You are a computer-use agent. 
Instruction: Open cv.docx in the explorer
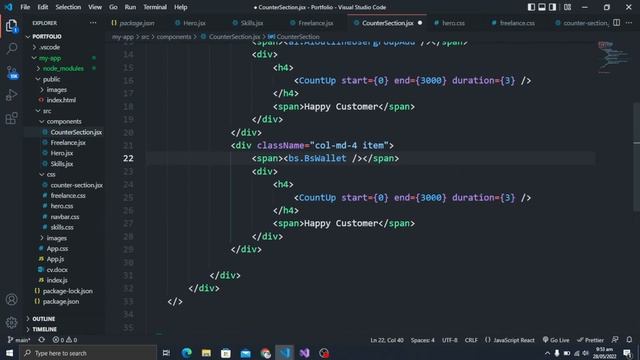point(57,269)
